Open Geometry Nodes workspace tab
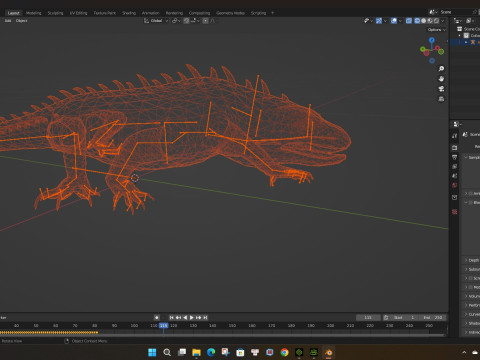The image size is (480, 360). pyautogui.click(x=230, y=13)
